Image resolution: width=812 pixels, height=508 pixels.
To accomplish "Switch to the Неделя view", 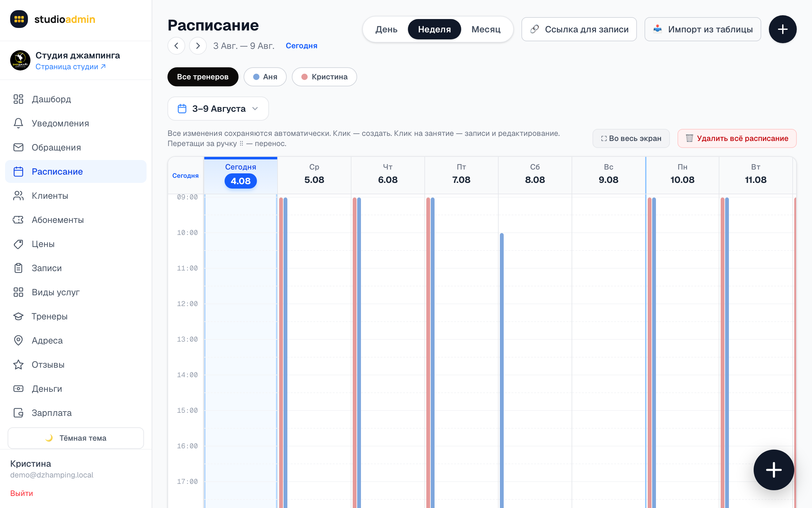I will [x=435, y=29].
